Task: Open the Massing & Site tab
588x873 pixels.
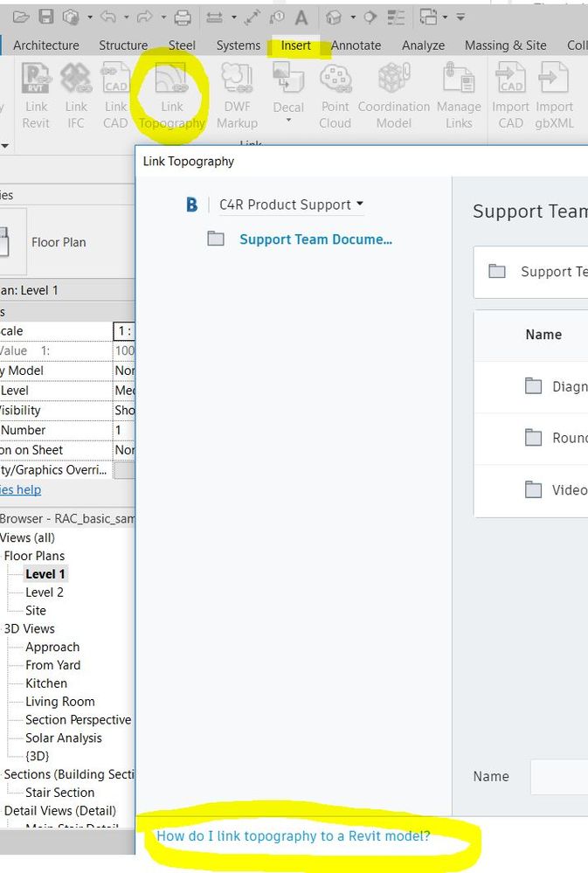Action: (505, 45)
